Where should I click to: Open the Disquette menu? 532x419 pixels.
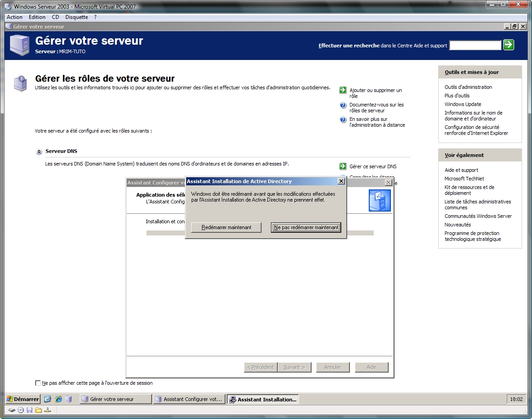tap(77, 17)
